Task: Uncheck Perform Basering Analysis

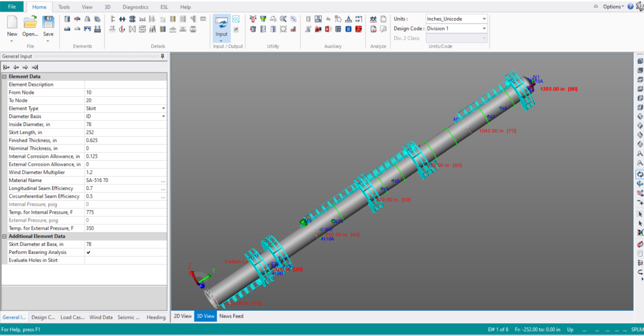Action: click(x=89, y=252)
